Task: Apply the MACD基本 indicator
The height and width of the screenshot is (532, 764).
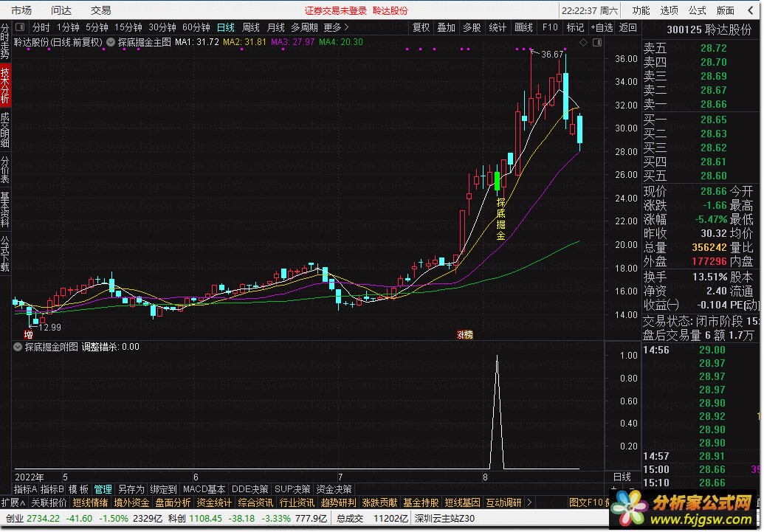Action: pyautogui.click(x=204, y=489)
